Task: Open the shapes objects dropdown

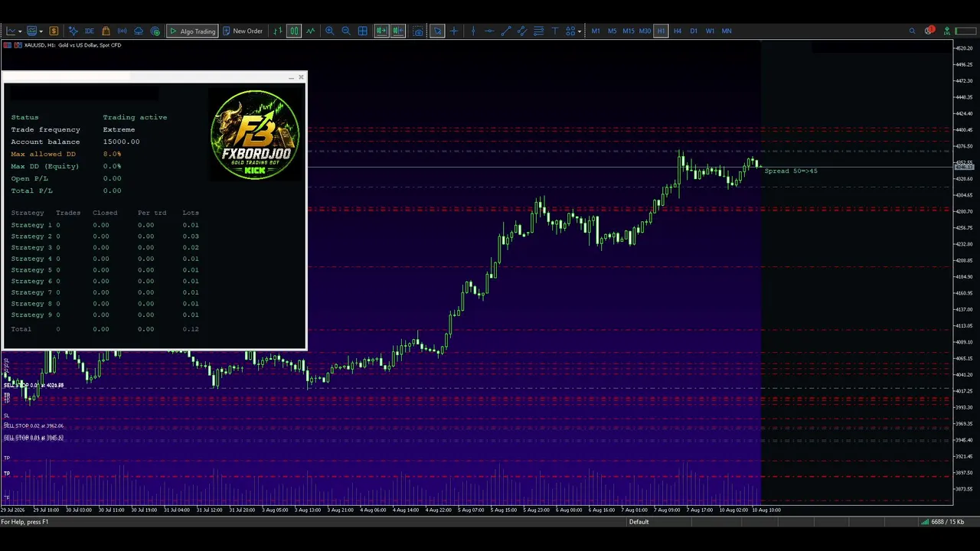Action: click(x=573, y=31)
